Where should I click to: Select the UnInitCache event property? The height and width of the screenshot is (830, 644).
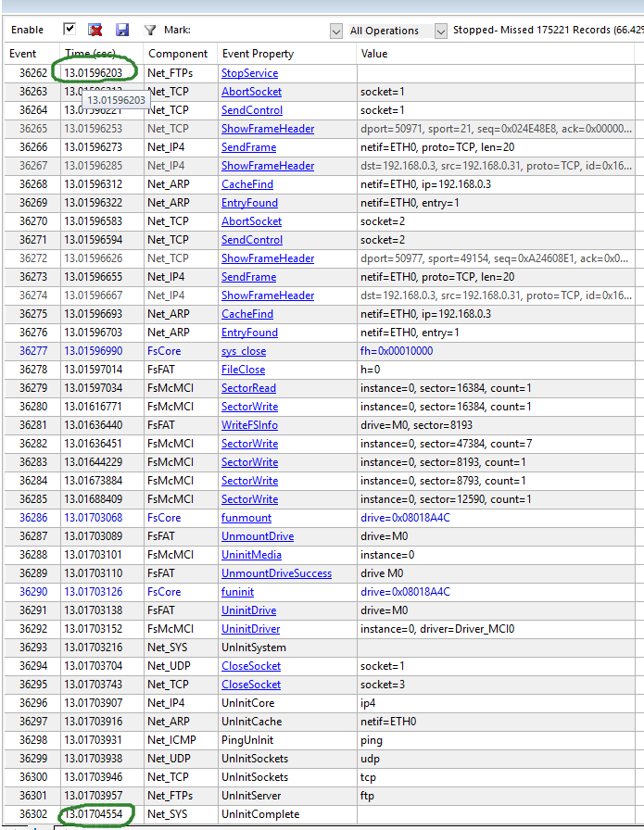pos(251,722)
